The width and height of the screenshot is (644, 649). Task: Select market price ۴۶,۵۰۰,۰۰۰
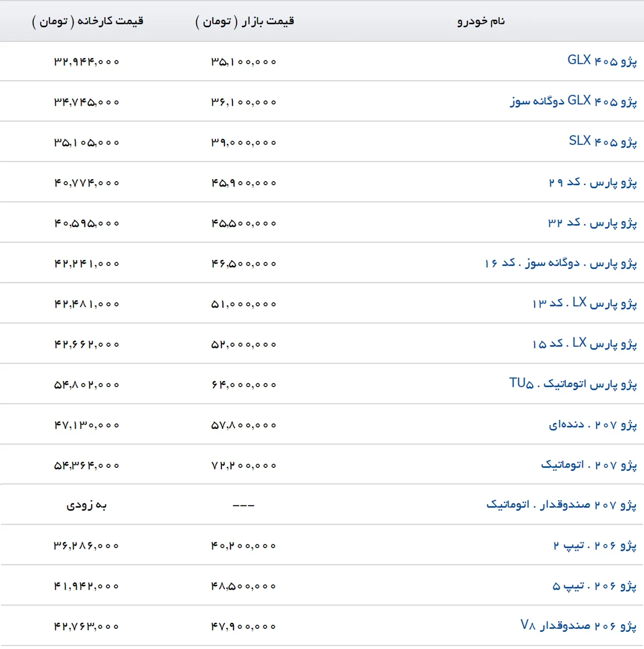[244, 263]
